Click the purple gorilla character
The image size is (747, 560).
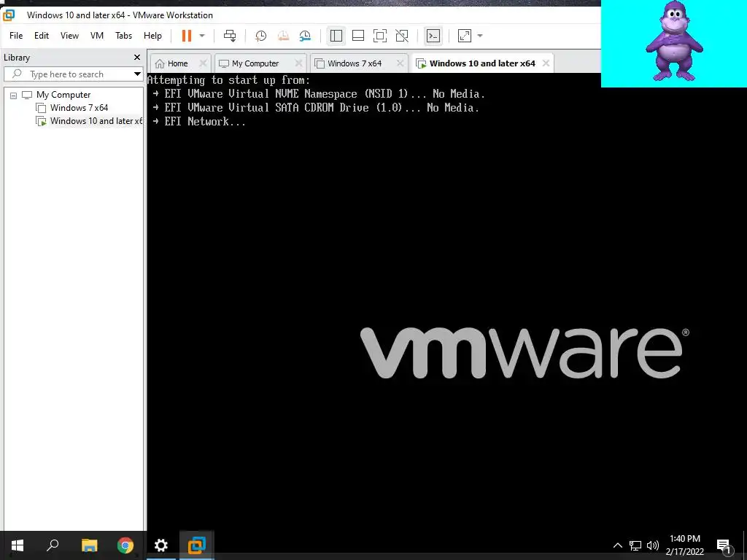673,42
